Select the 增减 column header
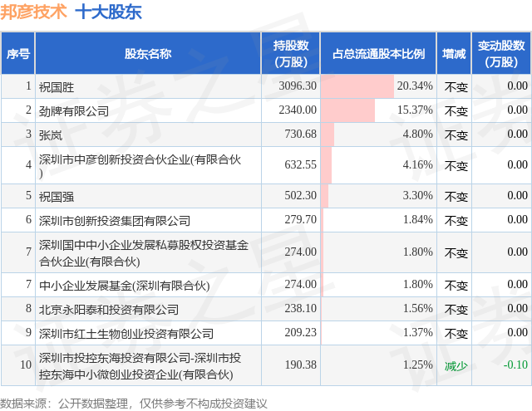532x411 pixels. click(454, 53)
